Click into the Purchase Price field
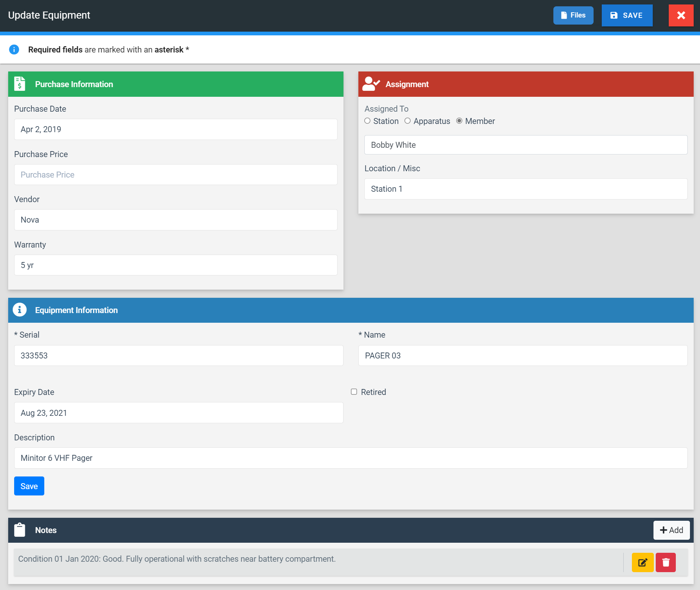This screenshot has height=590, width=700. coord(176,175)
